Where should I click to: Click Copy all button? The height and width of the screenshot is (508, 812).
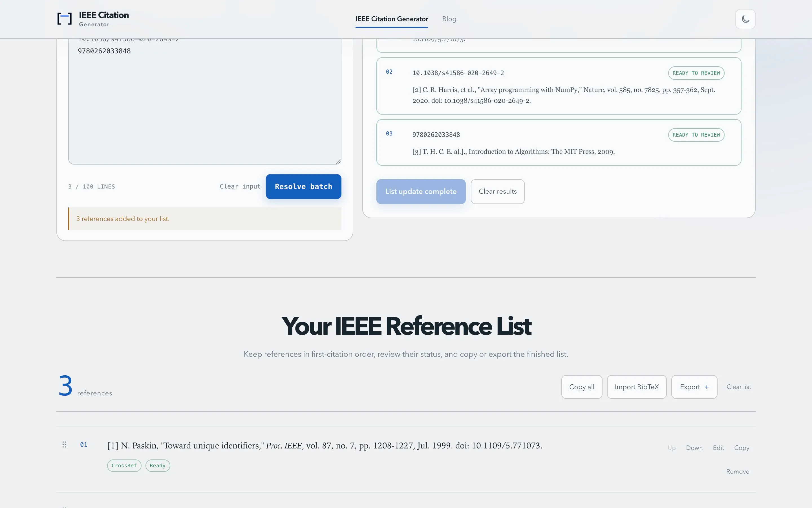(581, 387)
